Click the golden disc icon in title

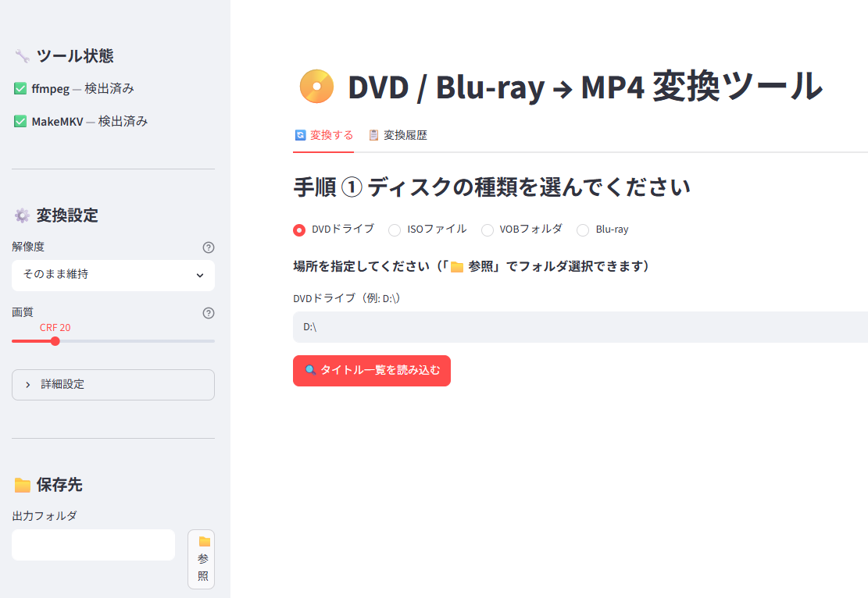pos(316,87)
